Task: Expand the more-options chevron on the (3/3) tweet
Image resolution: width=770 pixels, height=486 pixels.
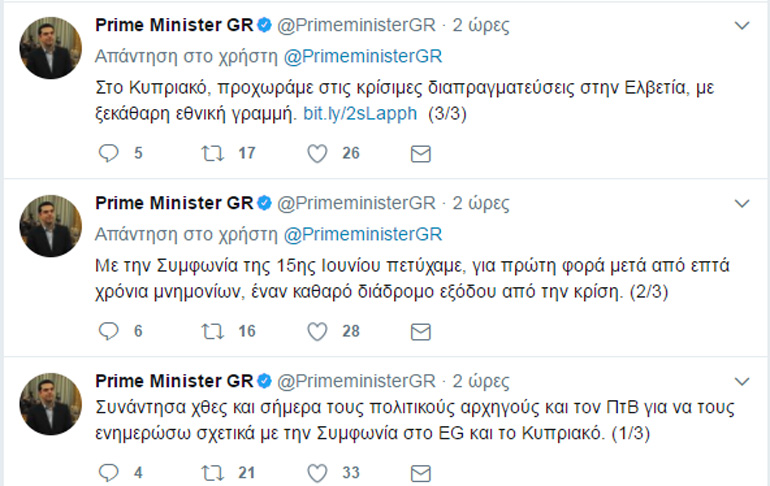Action: click(741, 25)
